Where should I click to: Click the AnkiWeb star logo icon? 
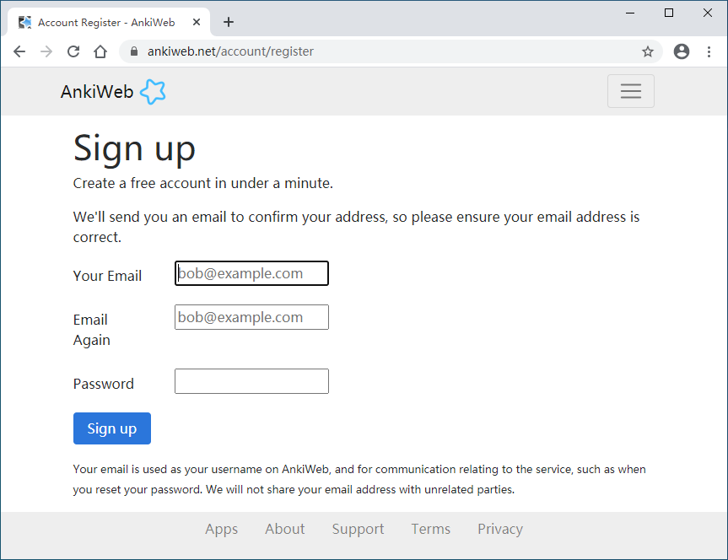click(153, 91)
